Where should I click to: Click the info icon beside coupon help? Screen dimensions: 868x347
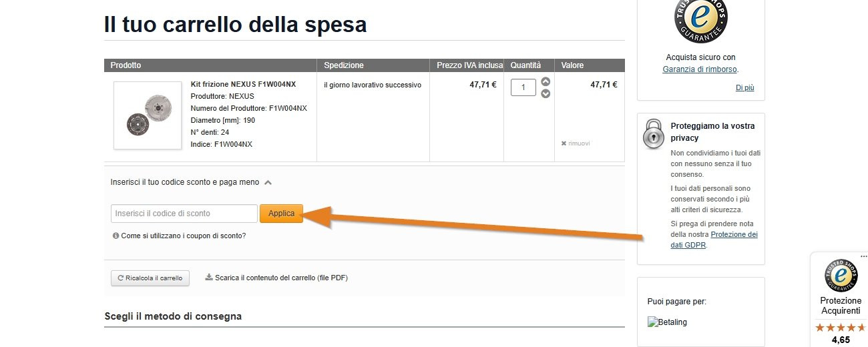116,236
